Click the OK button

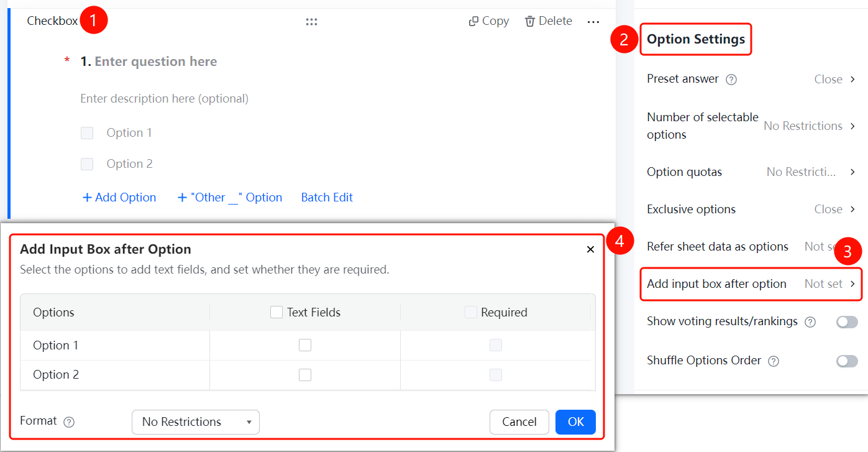click(575, 422)
